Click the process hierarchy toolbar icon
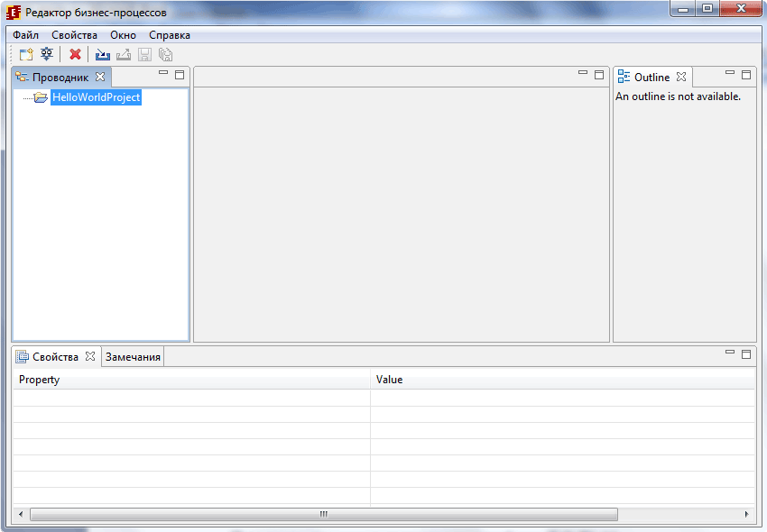 [46, 54]
